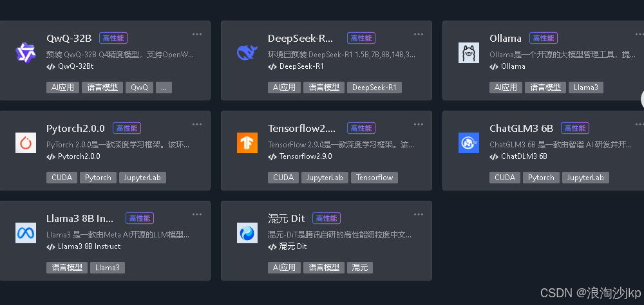Select AI应用 tag on 混元 Dit card
The image size is (644, 305).
pos(284,268)
